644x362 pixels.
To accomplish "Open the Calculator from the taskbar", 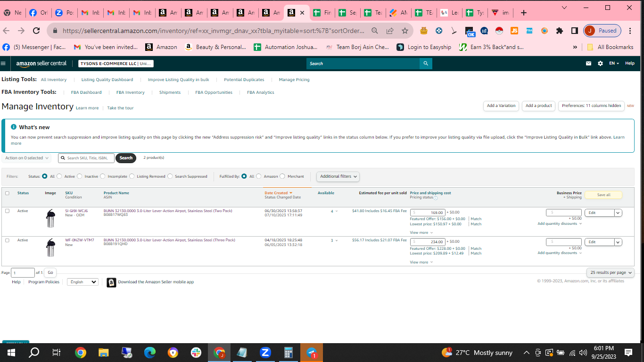I will [x=289, y=353].
